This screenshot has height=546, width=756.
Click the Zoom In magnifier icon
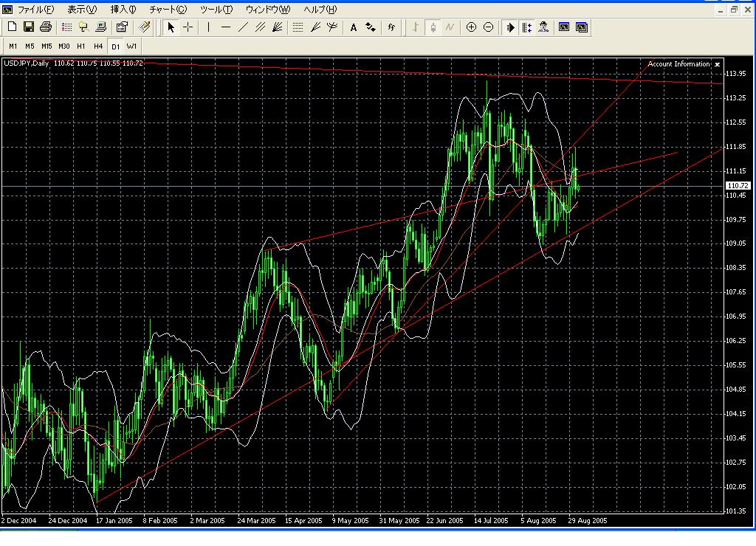[x=471, y=27]
